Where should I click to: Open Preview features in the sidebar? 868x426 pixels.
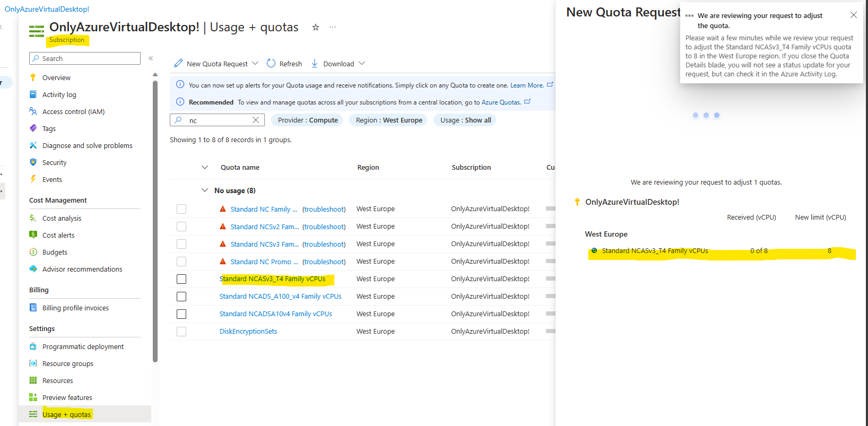67,397
